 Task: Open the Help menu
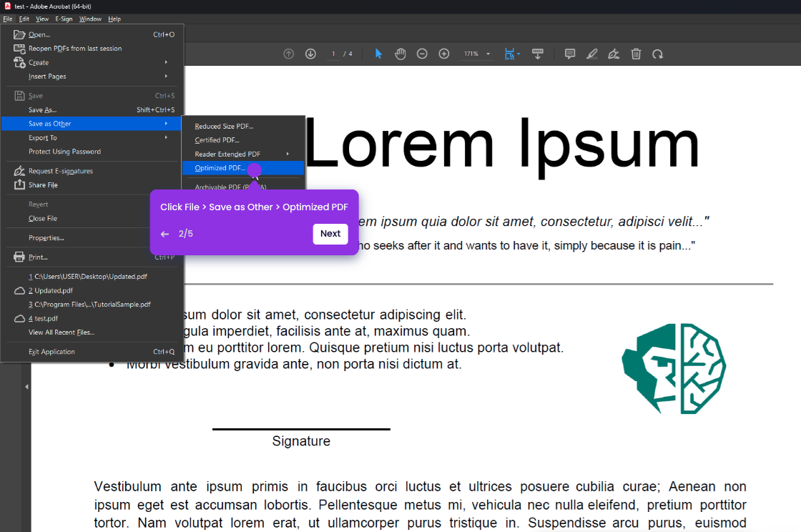click(114, 19)
